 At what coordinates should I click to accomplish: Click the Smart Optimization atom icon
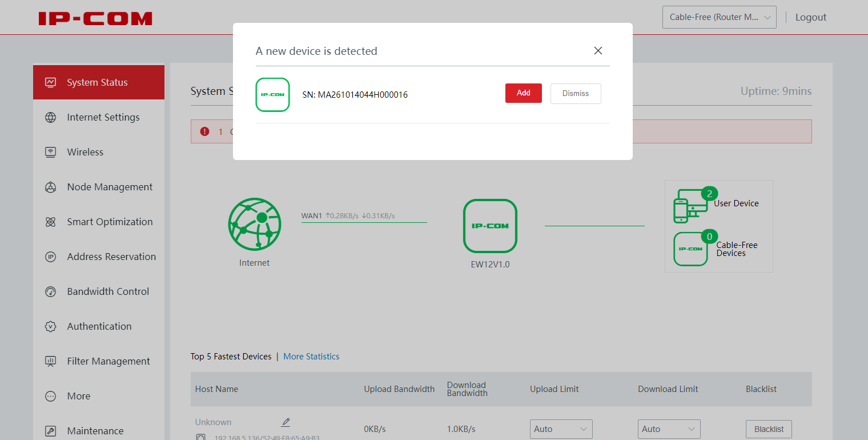tap(50, 222)
